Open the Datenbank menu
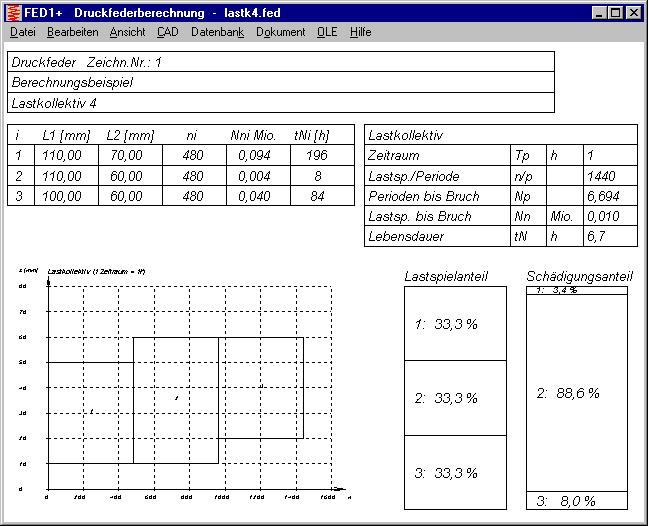Image resolution: width=648 pixels, height=526 pixels. 217,32
